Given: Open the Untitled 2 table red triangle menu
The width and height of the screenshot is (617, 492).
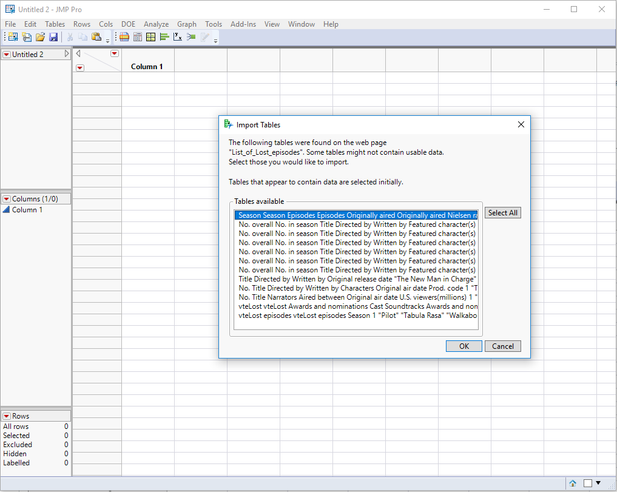Looking at the screenshot, I should coord(7,54).
